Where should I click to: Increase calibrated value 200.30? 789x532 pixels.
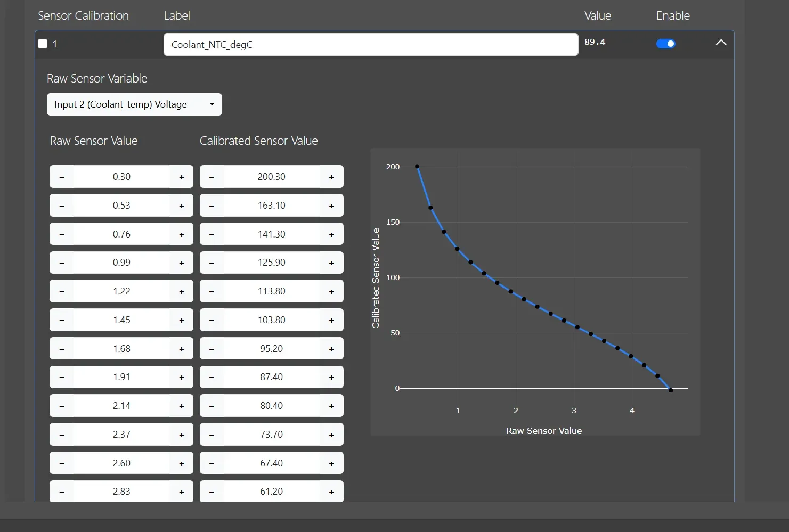coord(331,177)
